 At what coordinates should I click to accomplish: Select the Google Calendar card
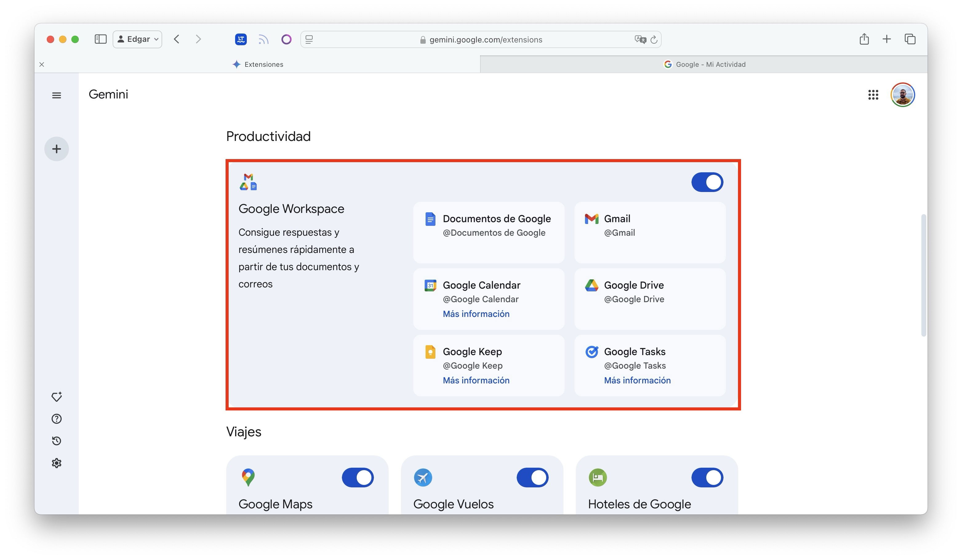489,299
